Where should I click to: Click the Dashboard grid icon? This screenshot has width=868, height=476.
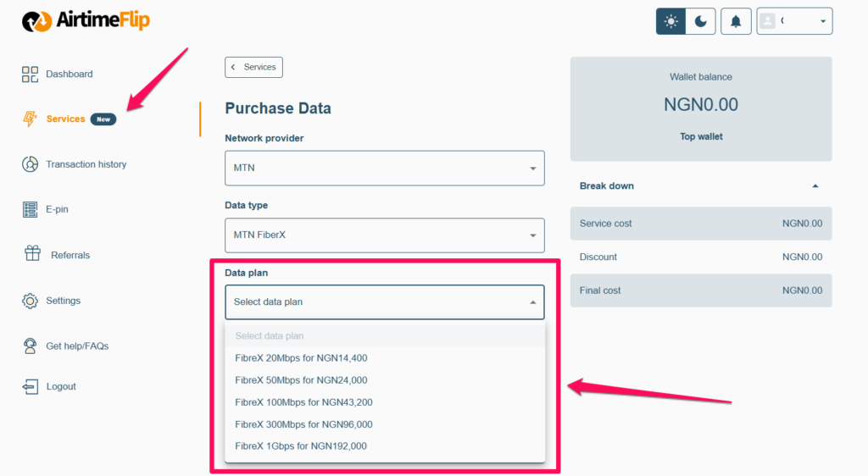pos(30,74)
